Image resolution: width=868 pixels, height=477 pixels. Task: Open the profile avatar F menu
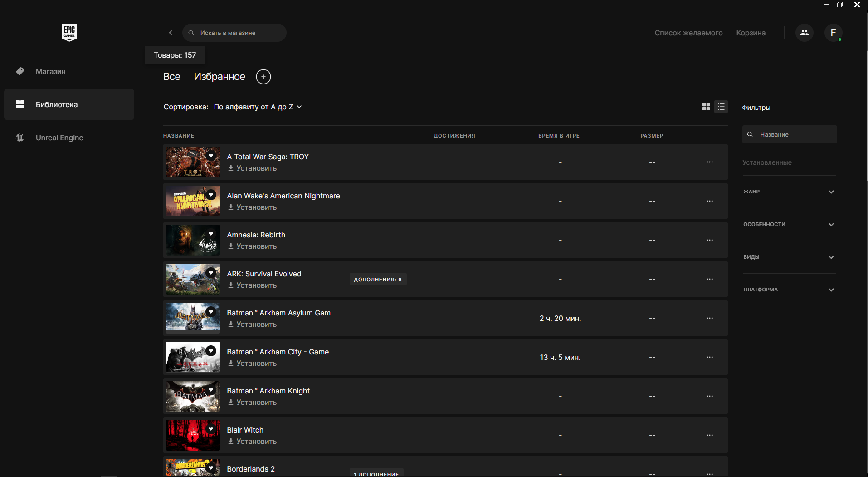click(x=833, y=33)
